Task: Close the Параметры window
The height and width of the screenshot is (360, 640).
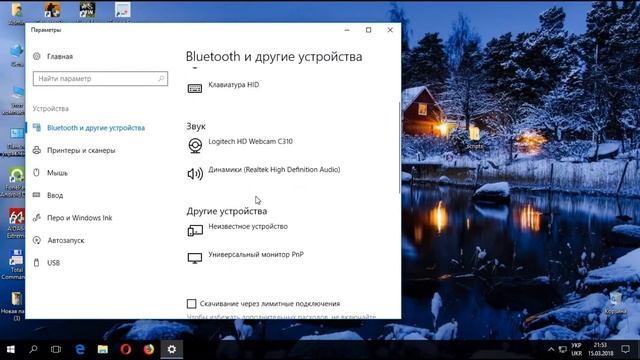Action: click(x=390, y=30)
